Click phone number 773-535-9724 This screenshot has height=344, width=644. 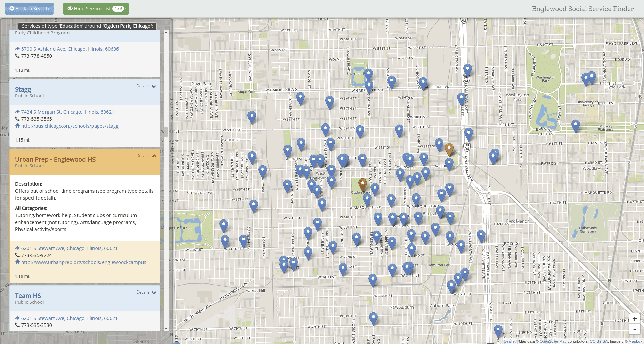[36, 255]
